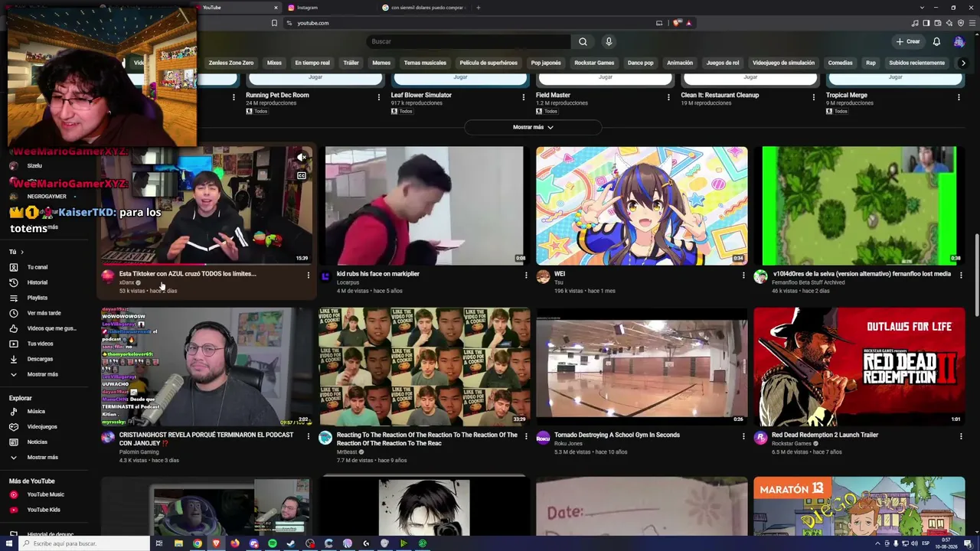Toggle subtitles on the xDanx video preview
The width and height of the screenshot is (980, 551).
(x=302, y=176)
